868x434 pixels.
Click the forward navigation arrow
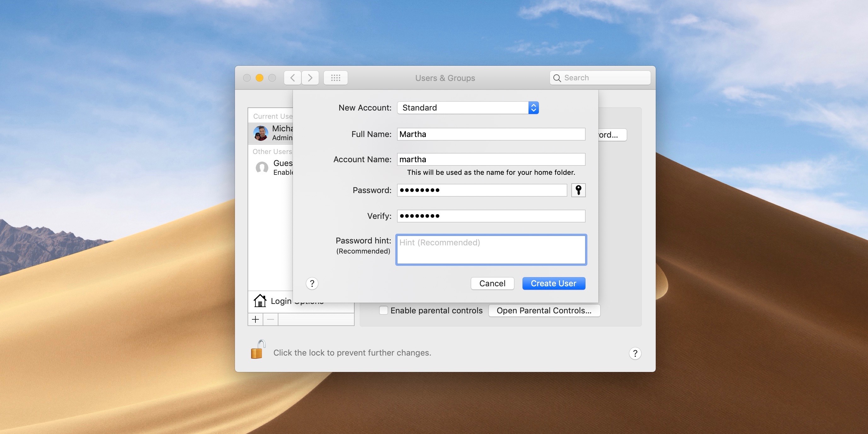pyautogui.click(x=310, y=78)
